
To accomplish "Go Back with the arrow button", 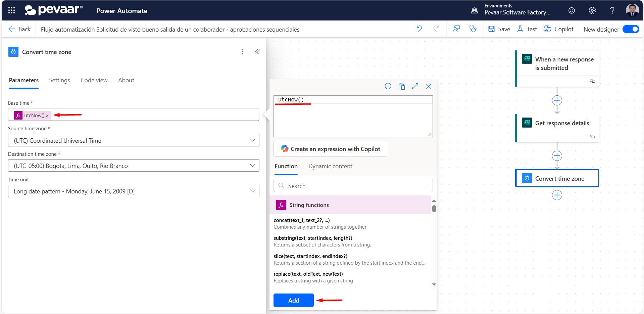I will [19, 29].
